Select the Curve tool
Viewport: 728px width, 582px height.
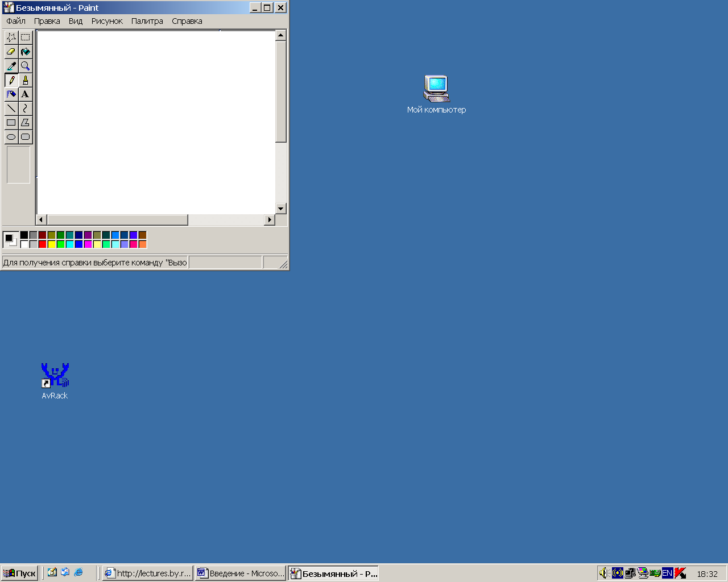point(26,109)
